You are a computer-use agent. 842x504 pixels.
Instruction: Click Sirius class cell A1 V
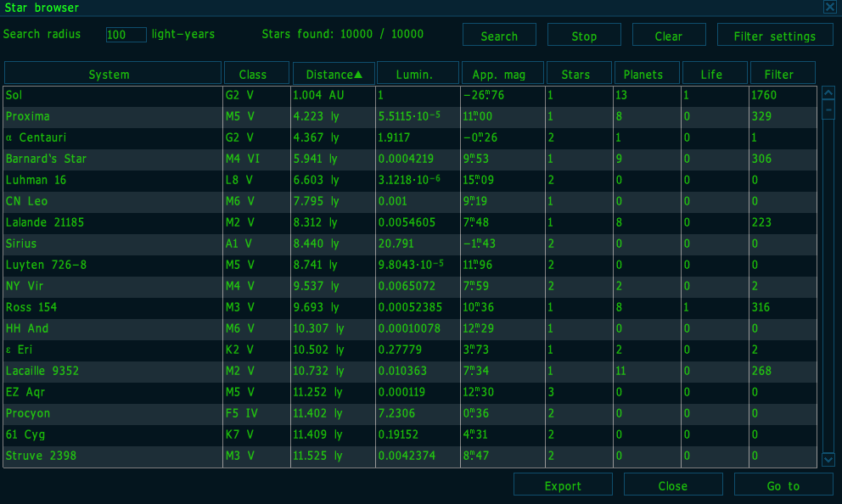239,244
